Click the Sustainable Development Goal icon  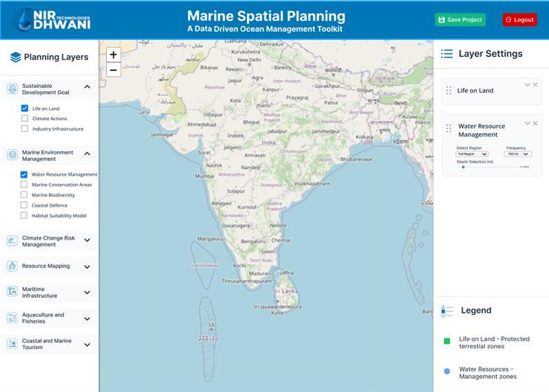12,89
